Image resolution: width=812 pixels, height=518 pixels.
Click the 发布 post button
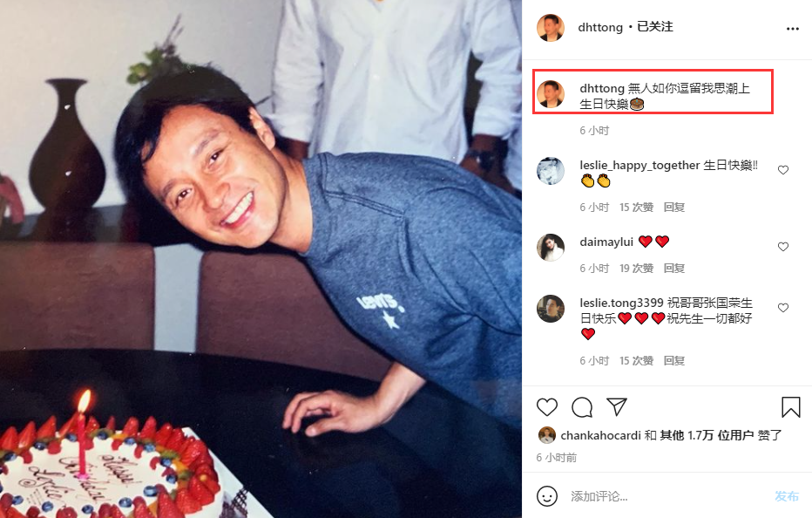786,496
